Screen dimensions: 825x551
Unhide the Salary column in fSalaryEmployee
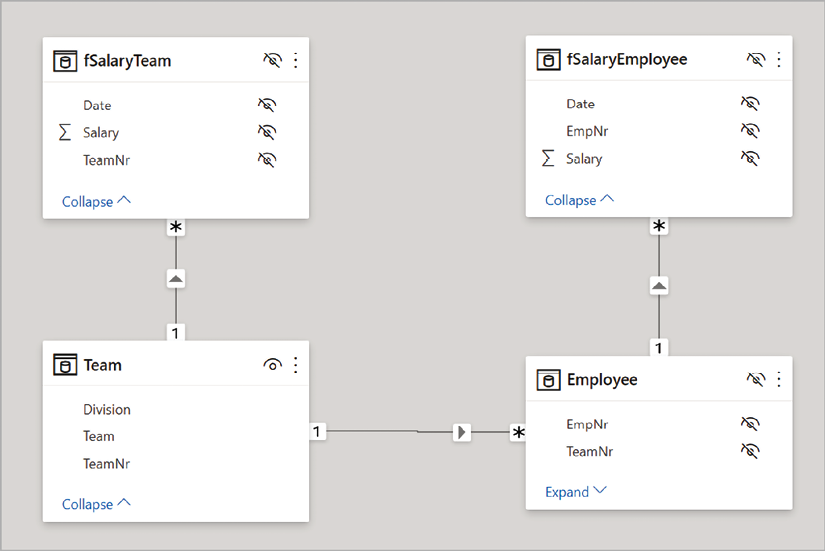point(750,158)
